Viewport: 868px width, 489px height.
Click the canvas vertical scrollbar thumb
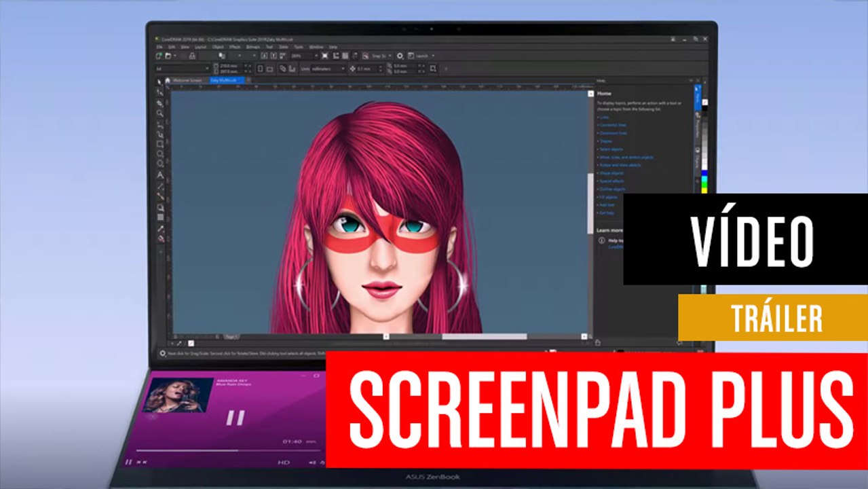(x=590, y=204)
